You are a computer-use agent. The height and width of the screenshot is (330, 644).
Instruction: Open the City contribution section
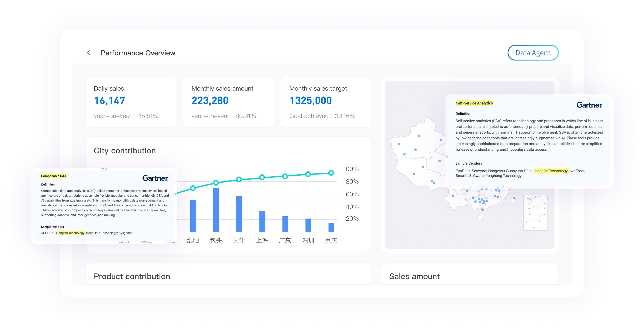tap(124, 150)
